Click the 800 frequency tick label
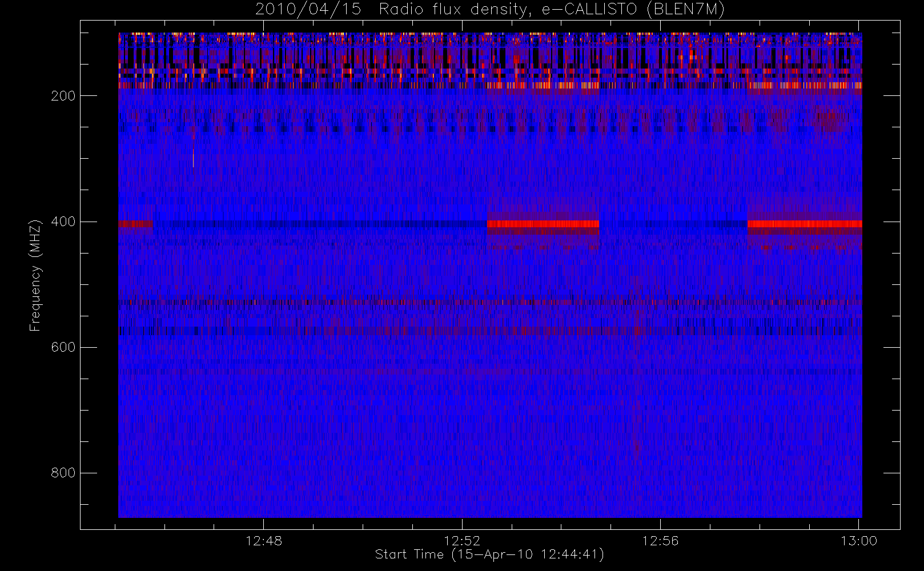 [x=63, y=473]
